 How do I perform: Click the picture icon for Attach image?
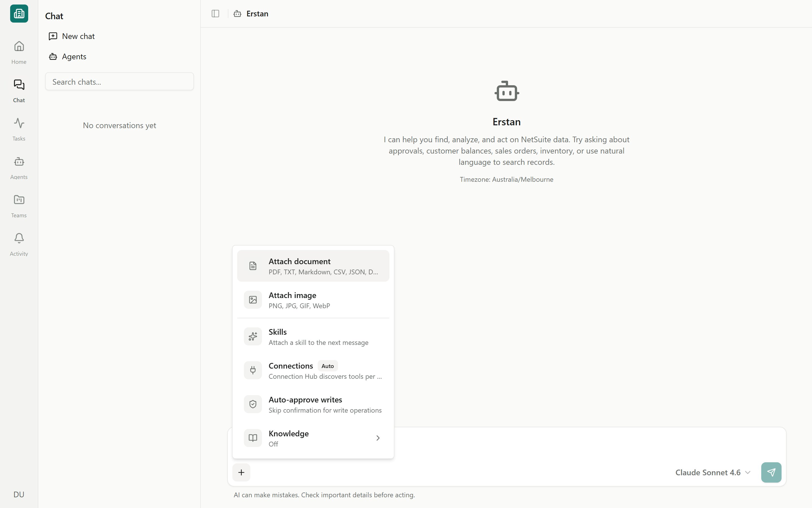[253, 300]
